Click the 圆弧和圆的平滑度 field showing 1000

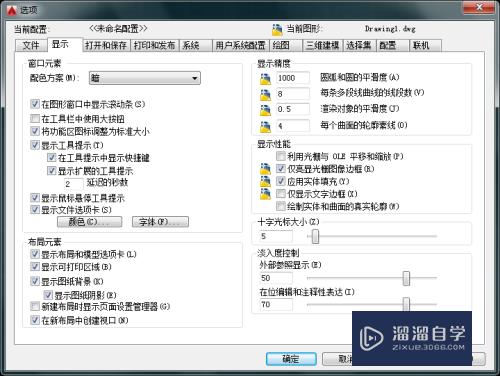pyautogui.click(x=293, y=78)
